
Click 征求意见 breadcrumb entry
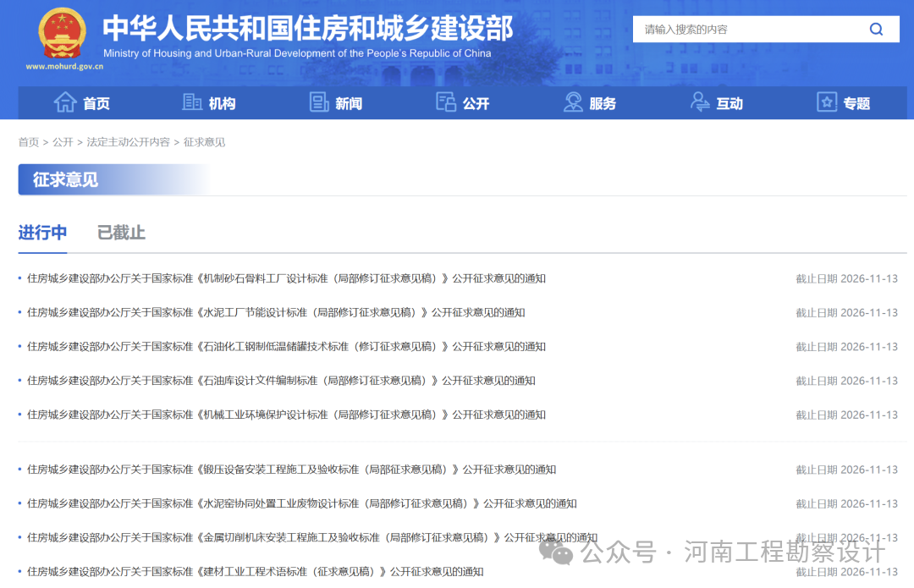click(204, 142)
